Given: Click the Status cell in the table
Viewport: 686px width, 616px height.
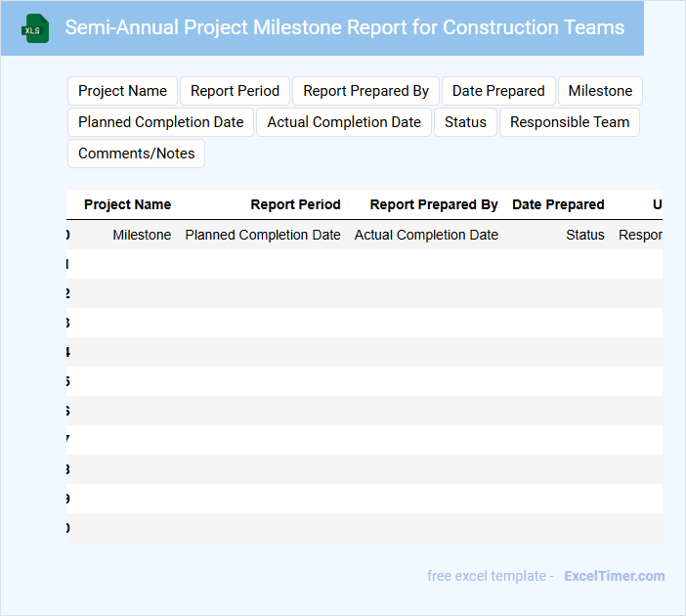Looking at the screenshot, I should [x=584, y=235].
